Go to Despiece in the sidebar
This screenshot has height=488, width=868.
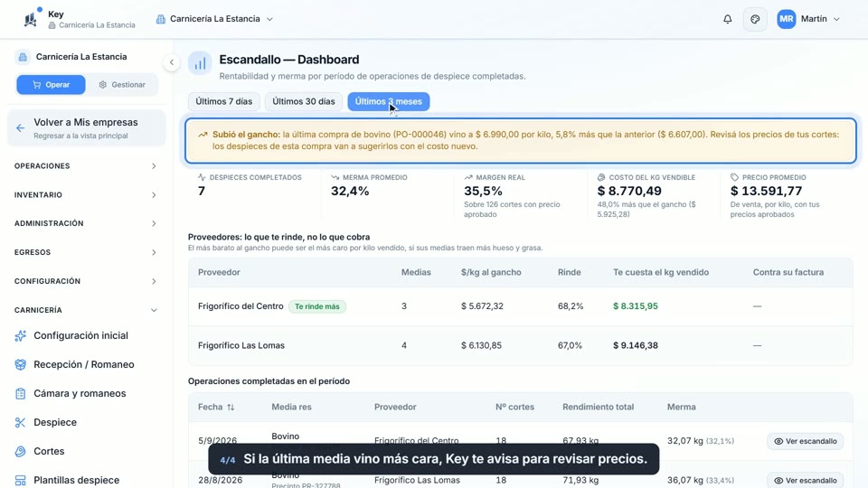(85, 422)
